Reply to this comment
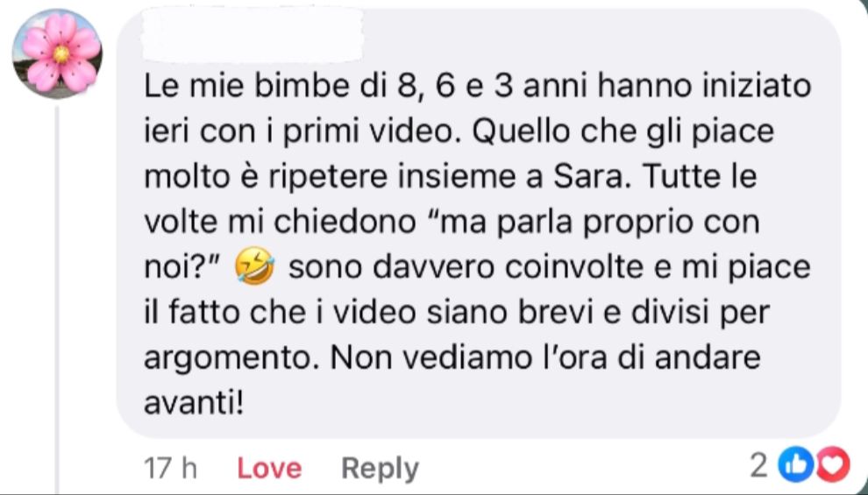868x495 pixels. tap(380, 469)
